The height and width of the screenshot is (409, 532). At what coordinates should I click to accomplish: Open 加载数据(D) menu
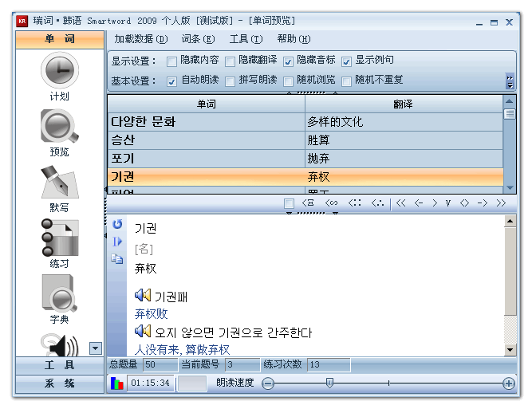coord(141,39)
